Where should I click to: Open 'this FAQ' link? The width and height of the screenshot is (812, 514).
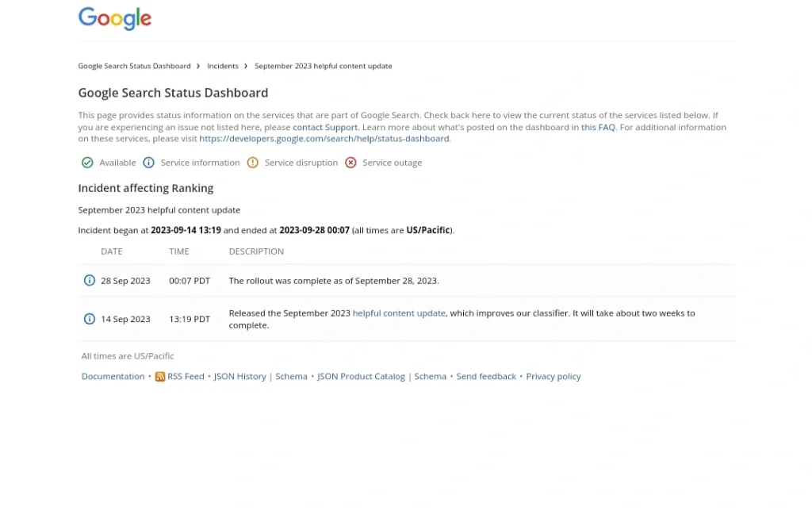point(598,127)
